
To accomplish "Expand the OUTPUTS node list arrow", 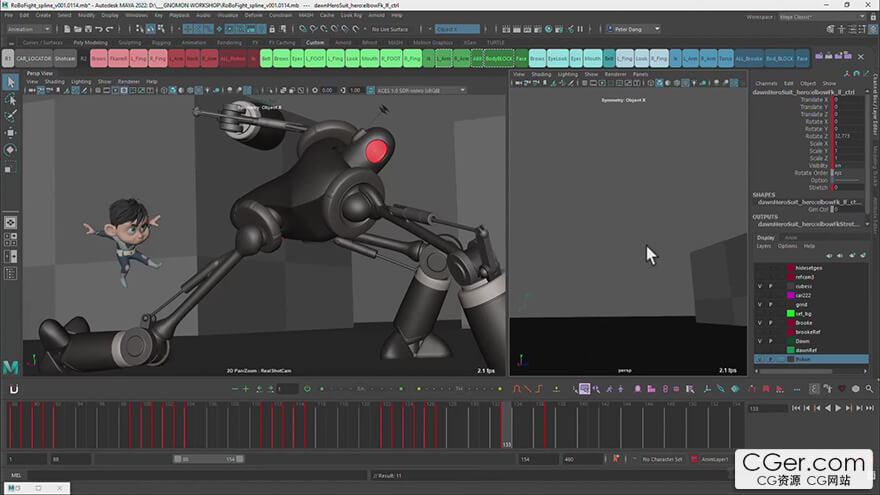I will pos(868,224).
